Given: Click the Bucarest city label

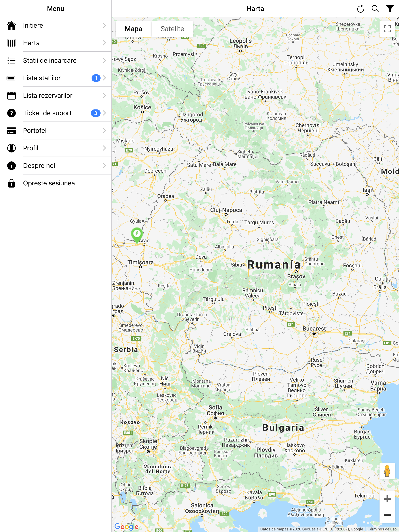Looking at the screenshot, I should (314, 329).
